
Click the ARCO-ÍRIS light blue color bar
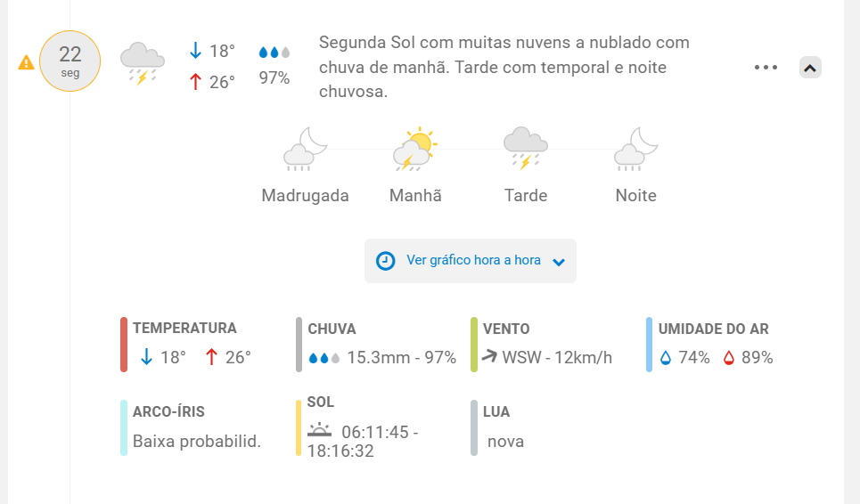(124, 427)
